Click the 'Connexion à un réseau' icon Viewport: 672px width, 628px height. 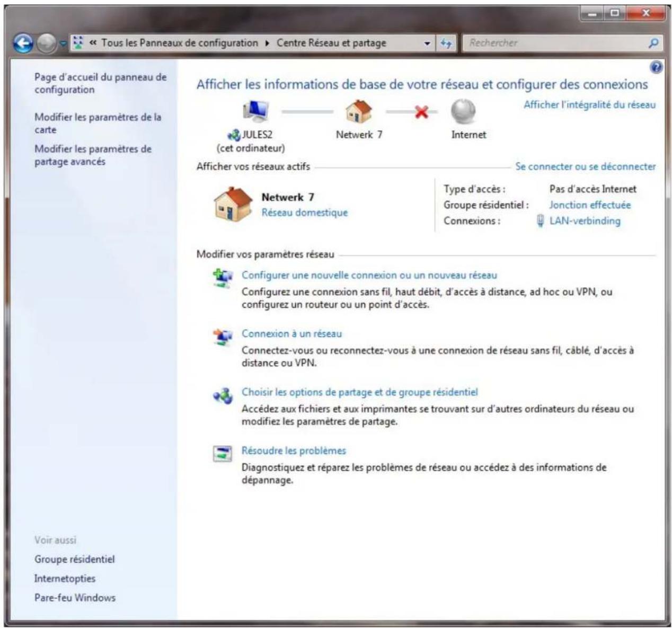[x=223, y=337]
